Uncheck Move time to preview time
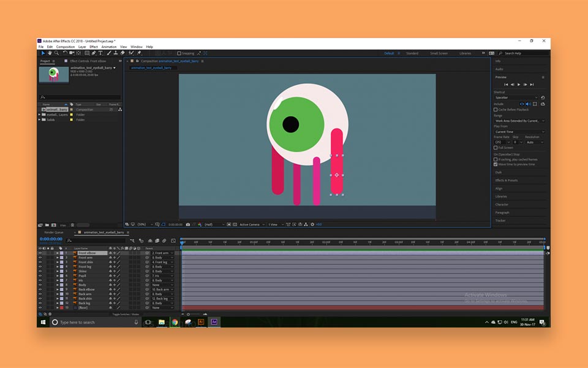 pyautogui.click(x=496, y=164)
